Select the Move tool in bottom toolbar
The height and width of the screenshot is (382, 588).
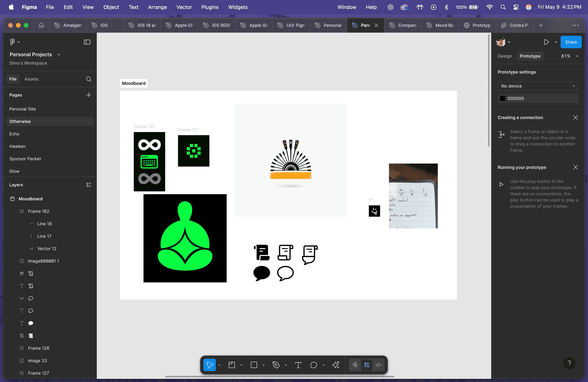coord(209,365)
